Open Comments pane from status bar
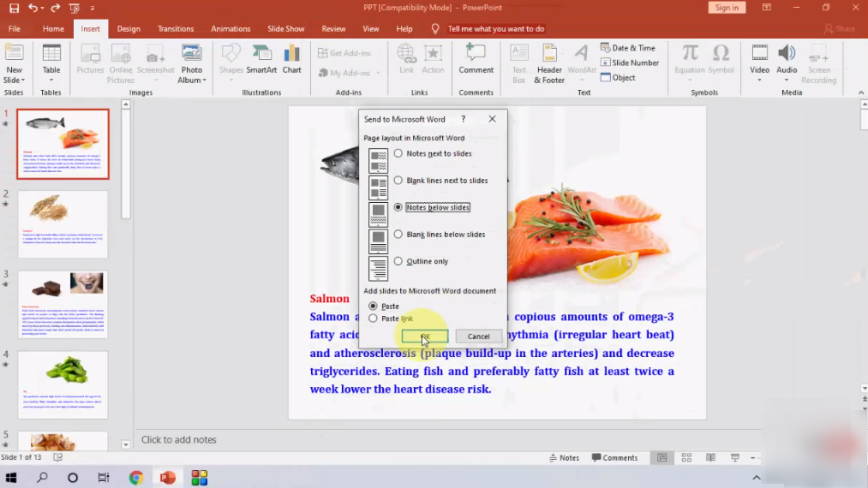This screenshot has height=488, width=868. pos(614,457)
